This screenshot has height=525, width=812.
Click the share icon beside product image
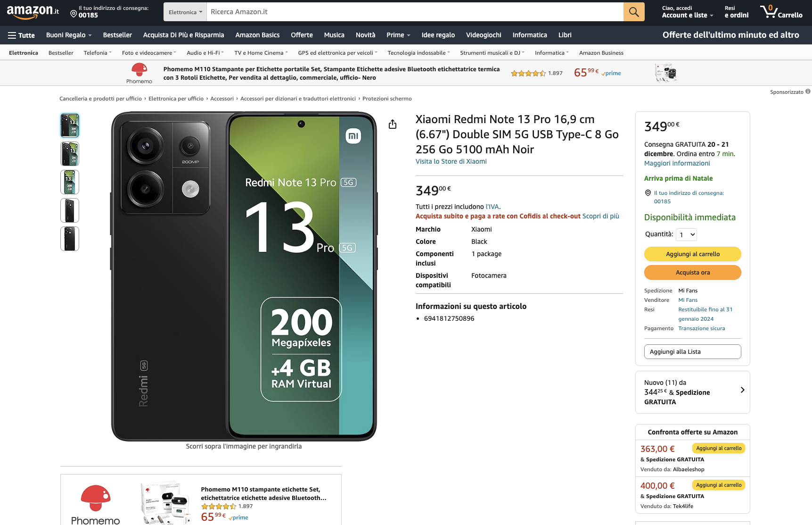[393, 124]
